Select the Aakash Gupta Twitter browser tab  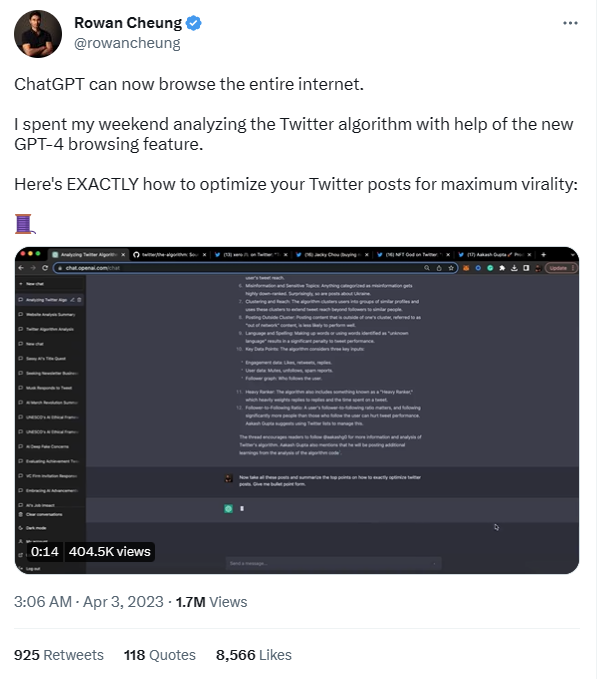pos(494,255)
